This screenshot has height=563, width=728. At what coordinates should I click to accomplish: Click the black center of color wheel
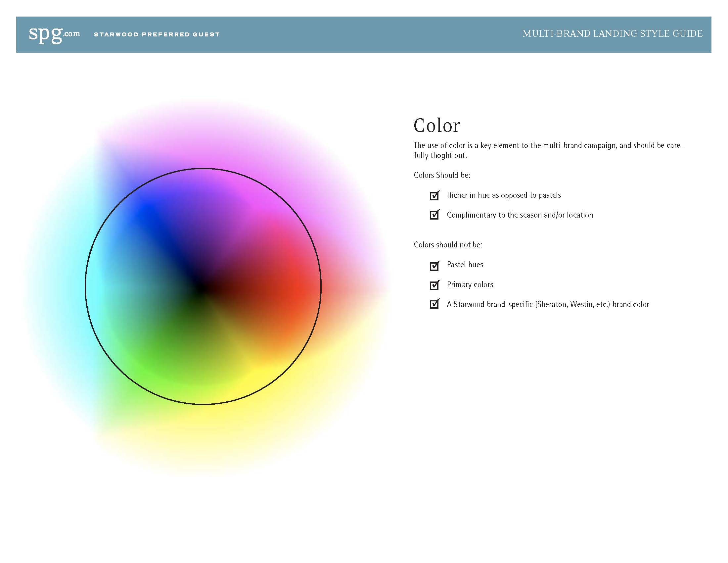click(x=201, y=287)
